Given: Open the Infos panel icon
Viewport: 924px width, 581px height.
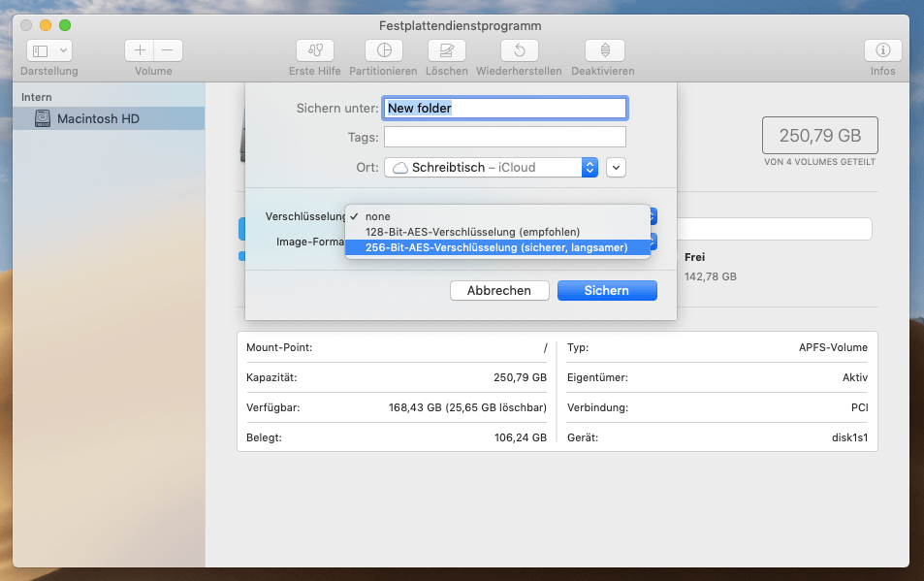Looking at the screenshot, I should point(882,50).
